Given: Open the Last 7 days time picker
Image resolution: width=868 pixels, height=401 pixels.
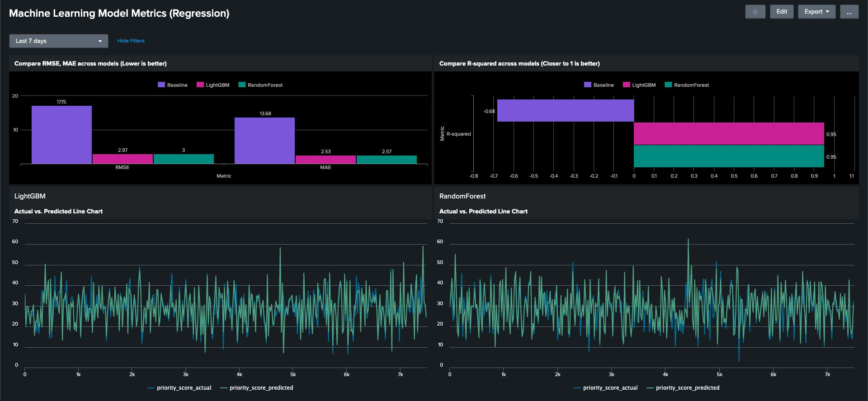Looking at the screenshot, I should click(x=59, y=41).
